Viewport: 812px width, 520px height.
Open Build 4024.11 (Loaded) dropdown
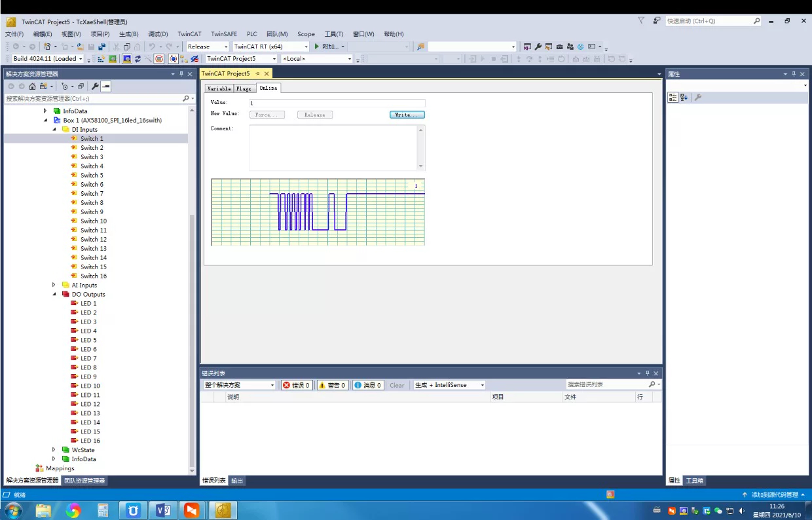pyautogui.click(x=48, y=58)
